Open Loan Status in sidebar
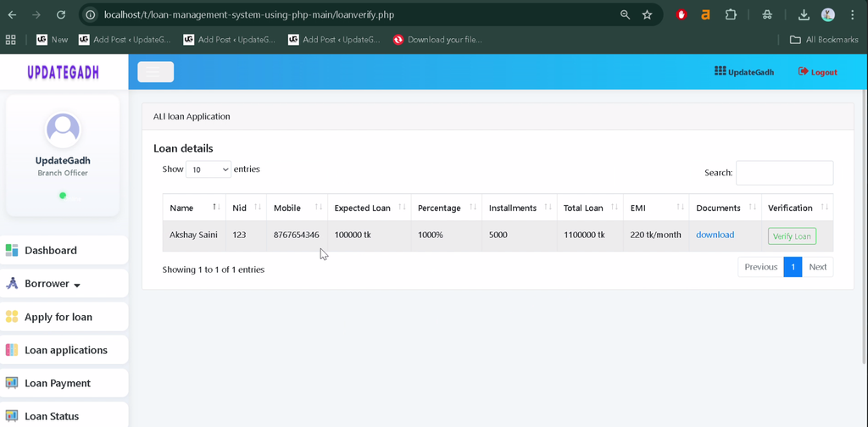This screenshot has height=427, width=868. coord(64,415)
